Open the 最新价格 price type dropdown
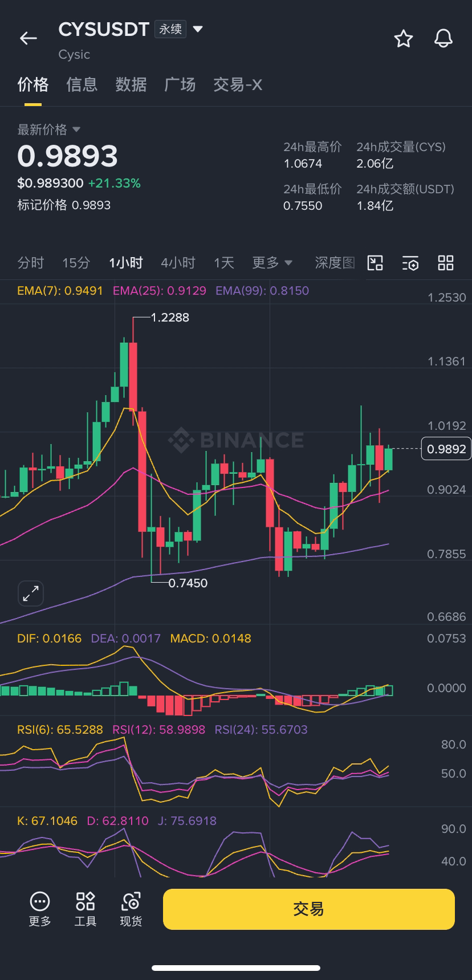Viewport: 472px width, 980px height. [49, 129]
